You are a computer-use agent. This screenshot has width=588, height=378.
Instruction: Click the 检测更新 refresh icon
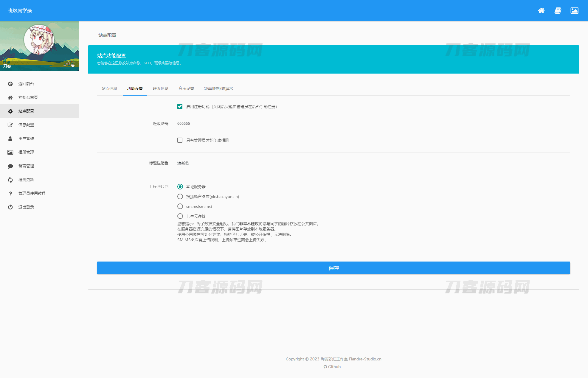point(10,180)
